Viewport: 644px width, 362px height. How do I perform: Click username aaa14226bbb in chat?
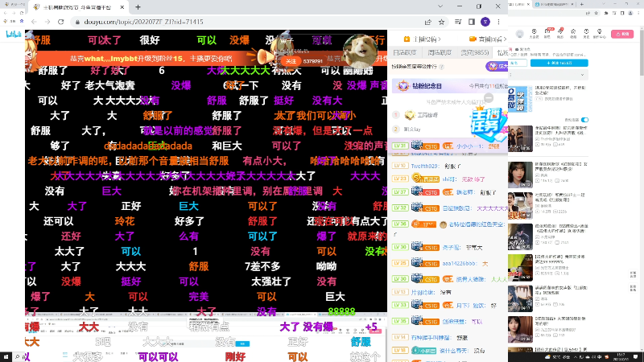click(x=459, y=264)
